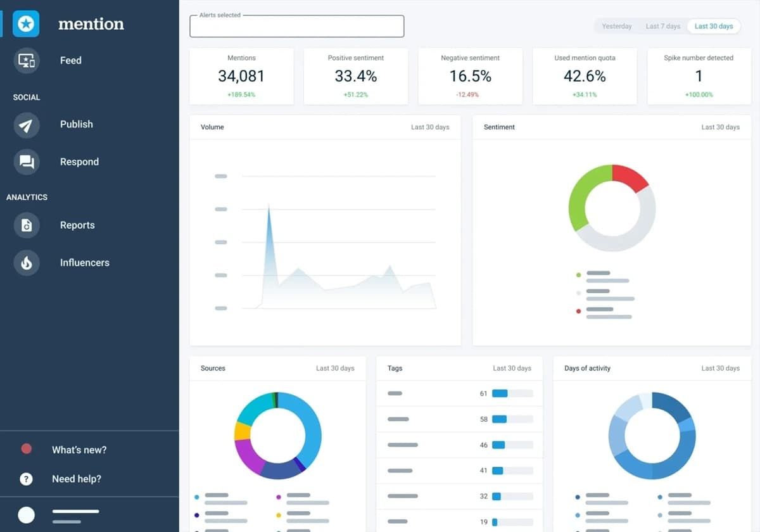Click the Reports document icon

tap(27, 225)
